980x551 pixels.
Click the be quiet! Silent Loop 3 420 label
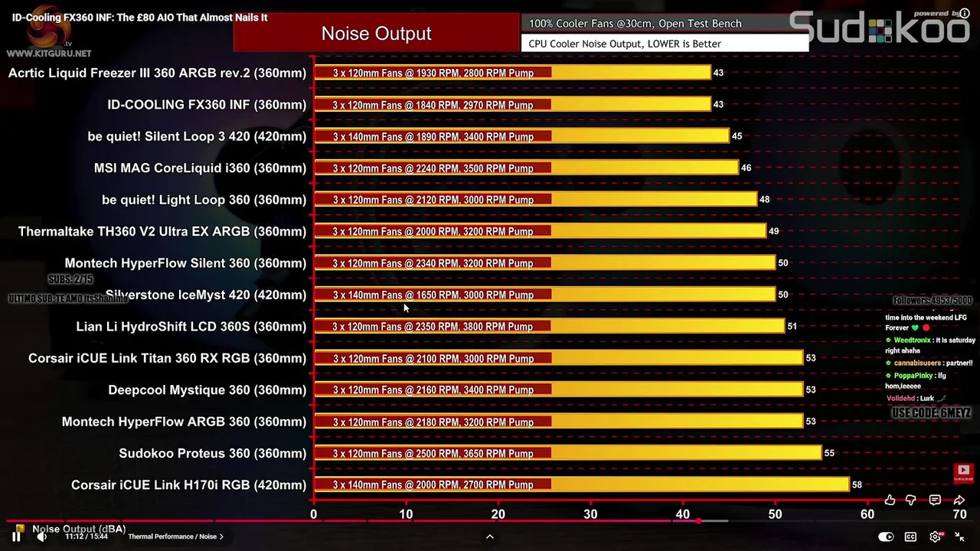(197, 136)
